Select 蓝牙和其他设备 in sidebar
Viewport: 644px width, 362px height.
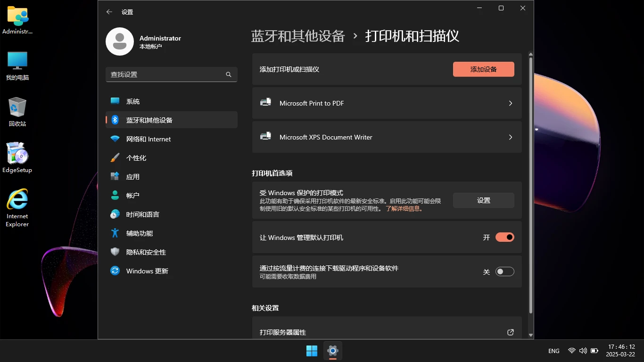172,120
